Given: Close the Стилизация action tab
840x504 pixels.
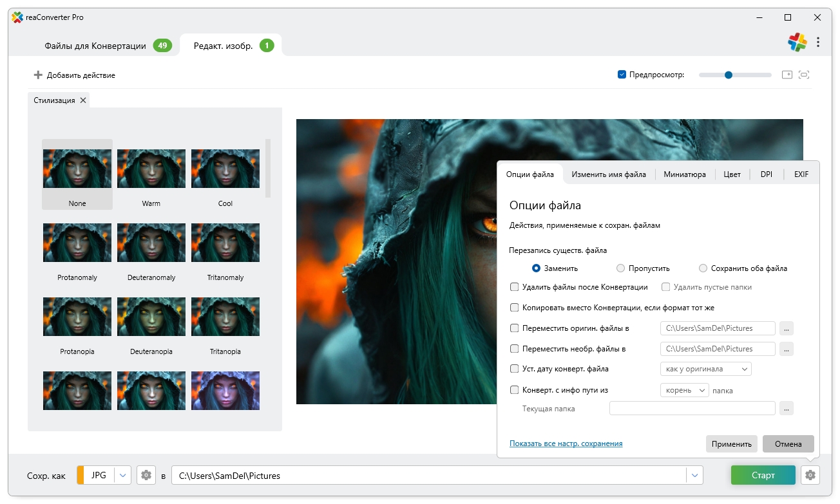Looking at the screenshot, I should [x=83, y=100].
